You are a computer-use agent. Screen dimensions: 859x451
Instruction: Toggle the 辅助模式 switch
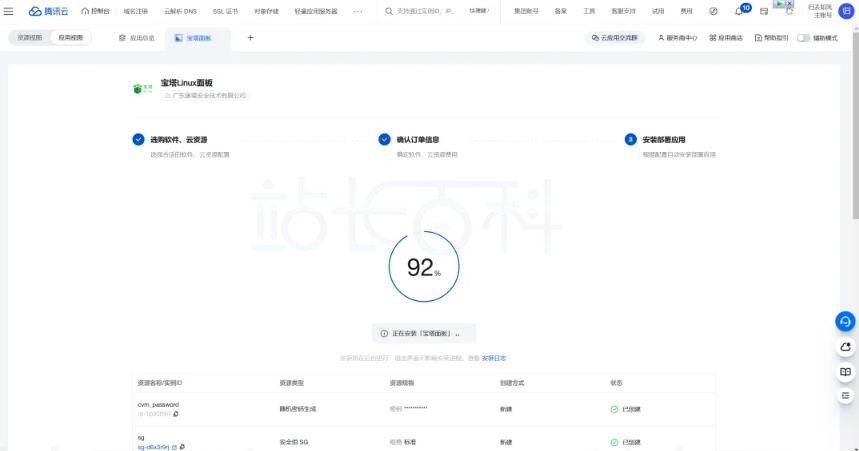coord(803,38)
